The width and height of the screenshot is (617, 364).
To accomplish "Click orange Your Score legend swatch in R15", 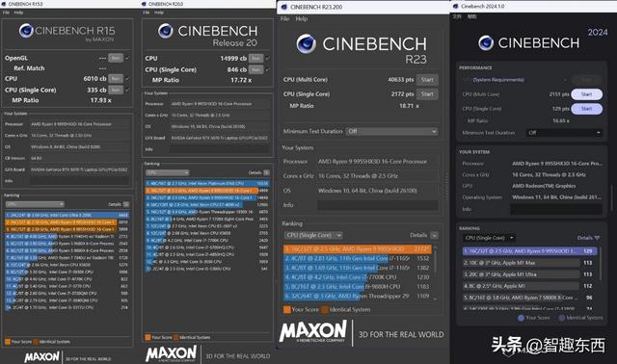I will pyautogui.click(x=8, y=341).
